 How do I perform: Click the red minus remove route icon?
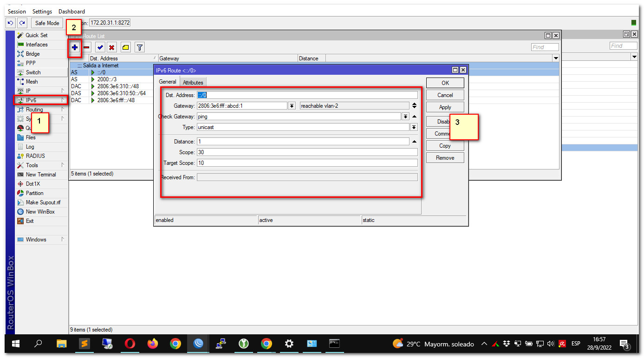pos(87,47)
